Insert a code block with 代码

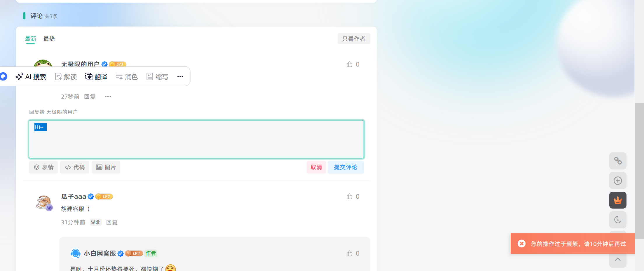[75, 167]
